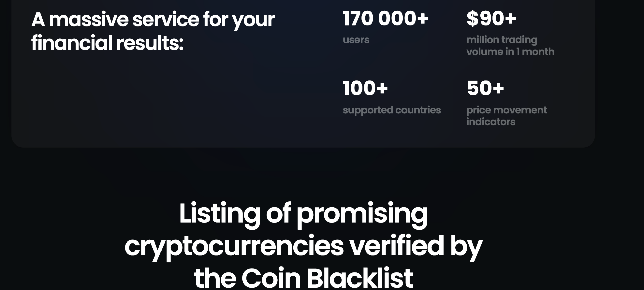Select the word 'Blacklist' in the heading
Screen dimensions: 644x290
pyautogui.click(x=360, y=278)
